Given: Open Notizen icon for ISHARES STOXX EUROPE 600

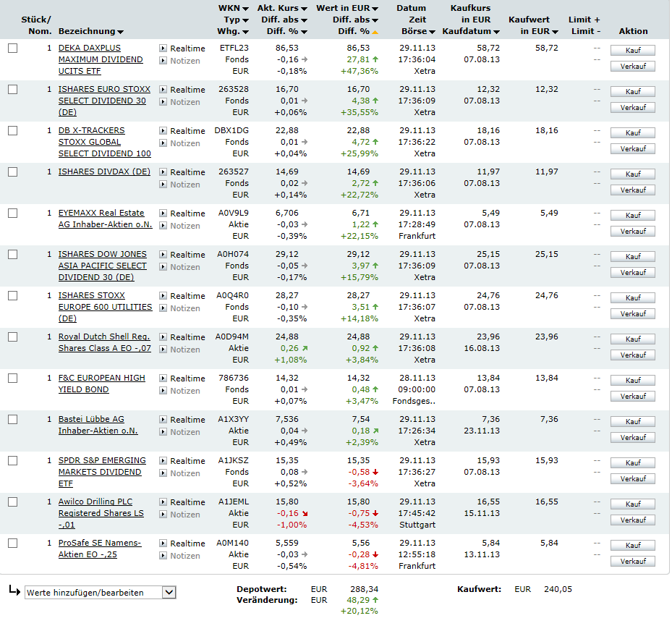Looking at the screenshot, I should 163,308.
